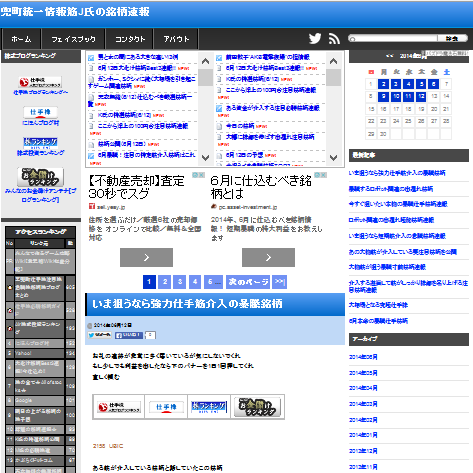The width and height of the screenshot is (473, 473).
Task: Open calendar date 10
Action: [396, 97]
